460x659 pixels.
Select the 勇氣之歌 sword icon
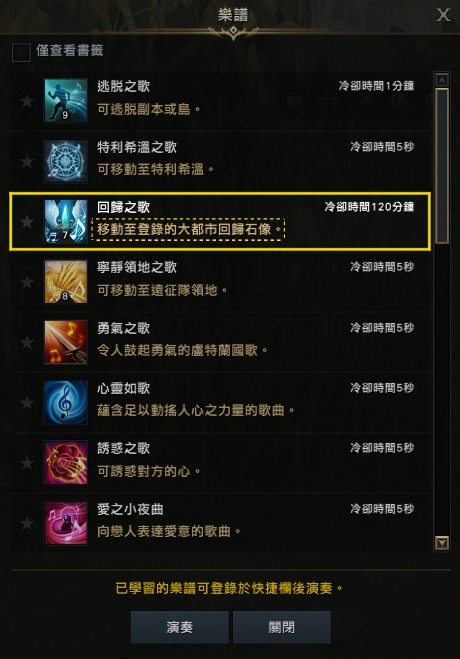pyautogui.click(x=66, y=342)
